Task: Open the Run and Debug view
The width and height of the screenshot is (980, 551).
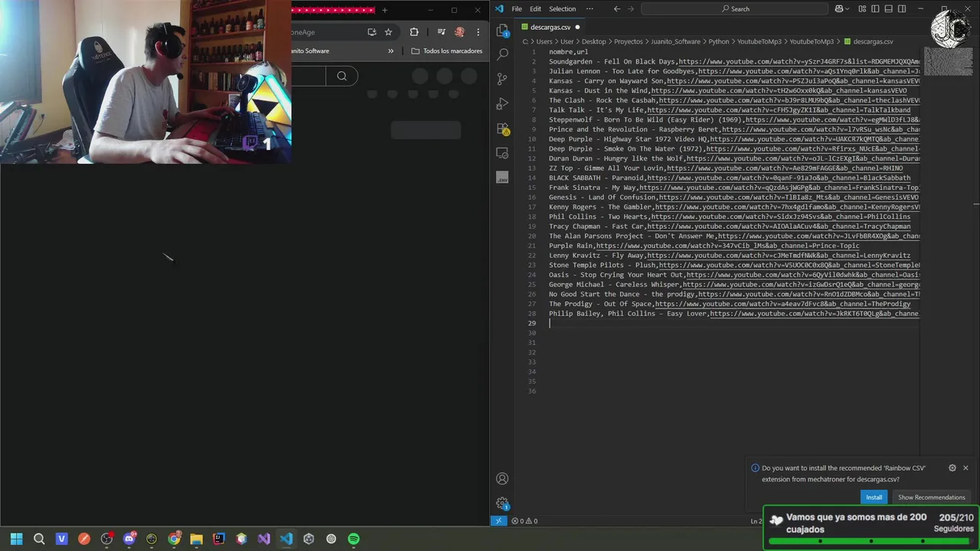Action: coord(502,103)
